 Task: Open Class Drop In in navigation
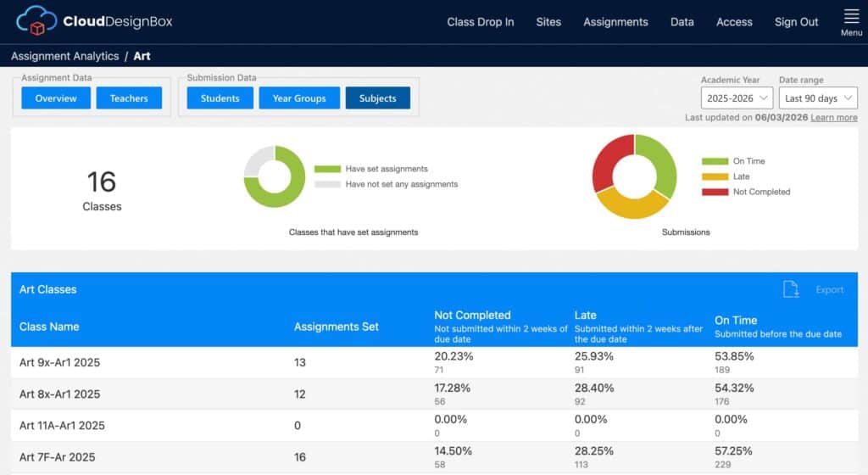click(x=480, y=22)
